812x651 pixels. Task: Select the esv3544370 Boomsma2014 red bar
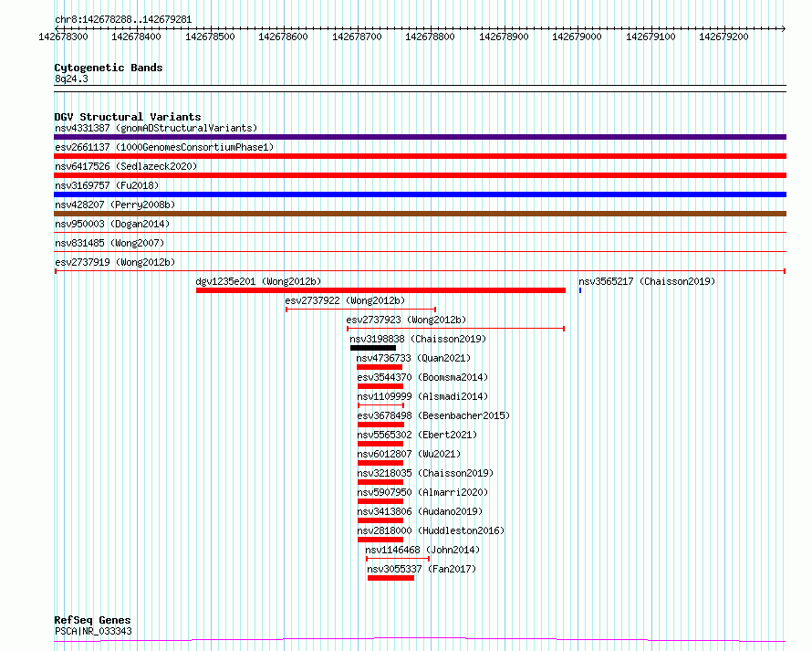click(380, 386)
